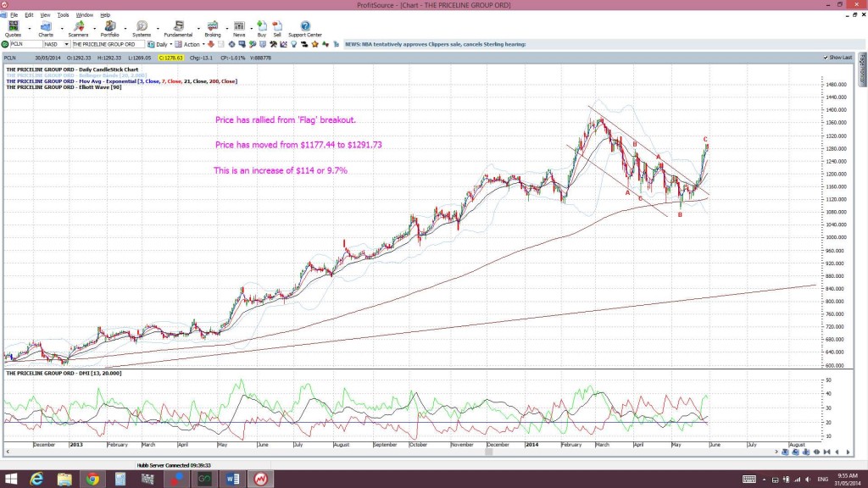
Task: Open the Quotes toolbar button
Action: coord(14,29)
